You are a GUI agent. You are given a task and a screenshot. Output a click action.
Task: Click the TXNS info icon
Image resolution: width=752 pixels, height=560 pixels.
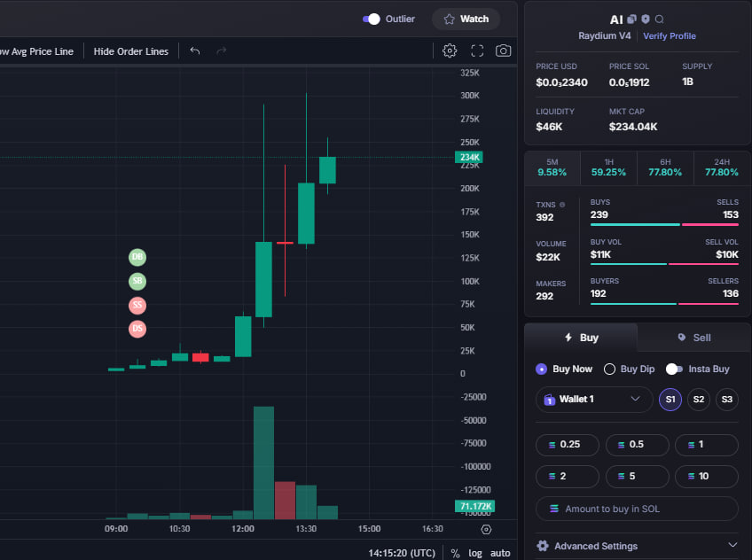pos(562,205)
